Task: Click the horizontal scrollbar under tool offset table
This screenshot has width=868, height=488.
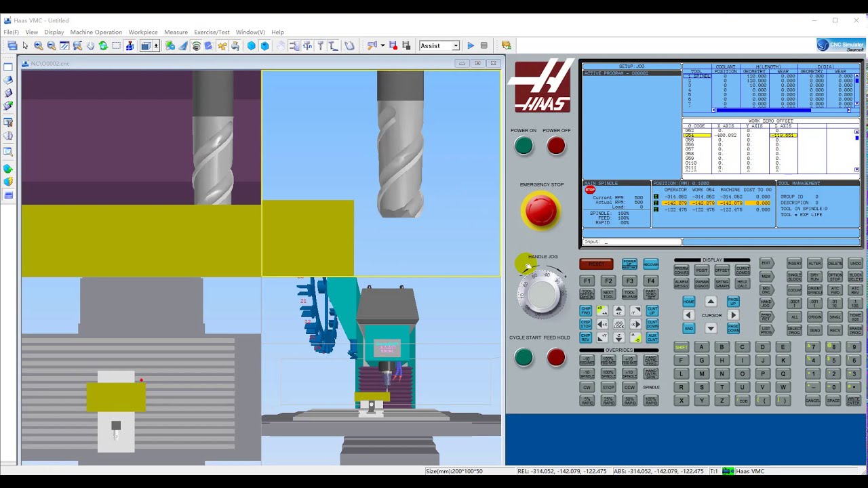Action: [x=782, y=110]
